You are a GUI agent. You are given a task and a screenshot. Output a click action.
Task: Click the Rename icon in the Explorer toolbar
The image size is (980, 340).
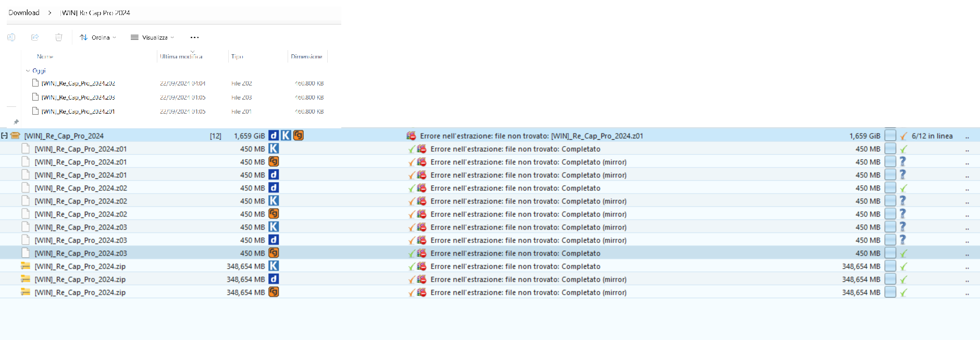(11, 37)
